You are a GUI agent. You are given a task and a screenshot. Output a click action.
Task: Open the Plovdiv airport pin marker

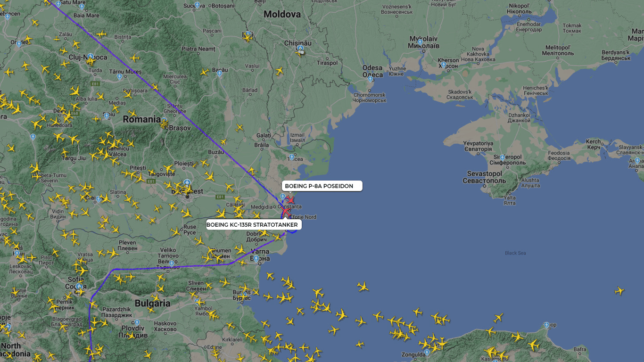[x=137, y=323]
